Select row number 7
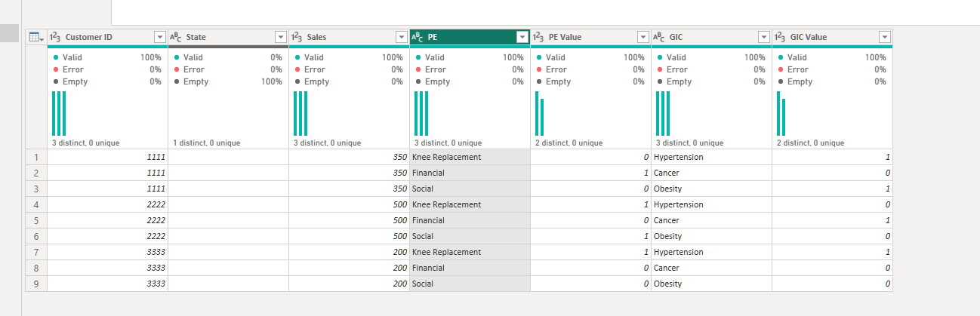This screenshot has width=980, height=316. pos(36,252)
